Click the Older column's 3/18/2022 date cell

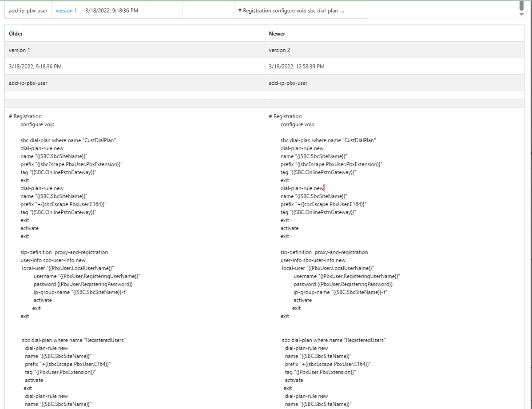coord(35,67)
